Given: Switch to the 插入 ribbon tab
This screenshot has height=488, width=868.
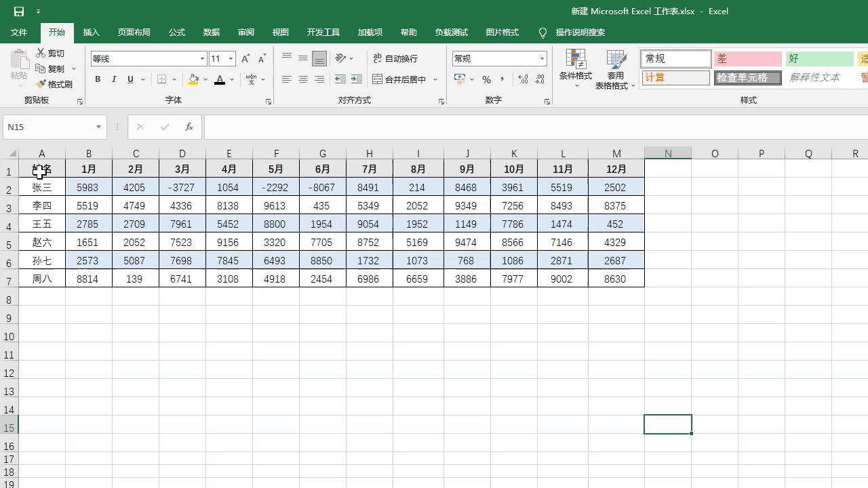Looking at the screenshot, I should [x=91, y=32].
